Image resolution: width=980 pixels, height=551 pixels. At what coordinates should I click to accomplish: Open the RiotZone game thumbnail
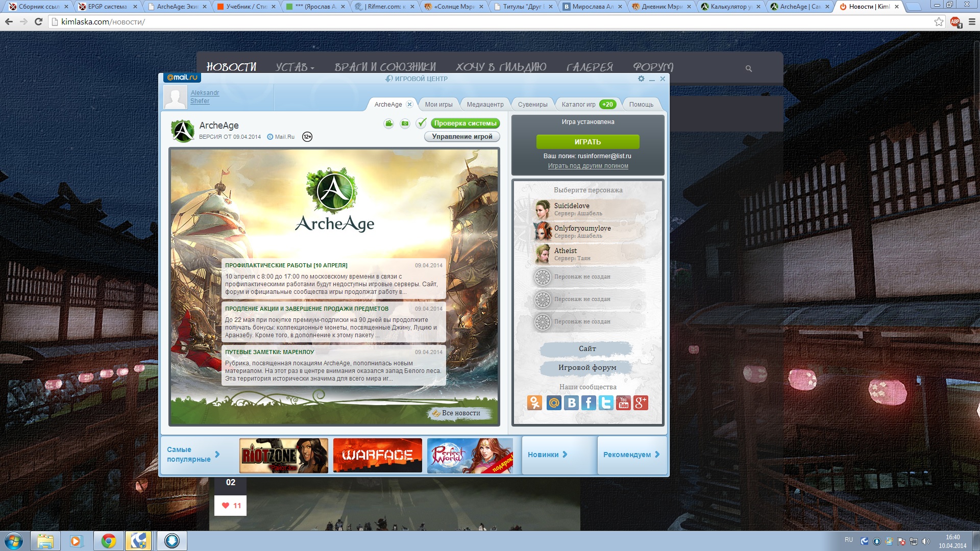tap(284, 456)
